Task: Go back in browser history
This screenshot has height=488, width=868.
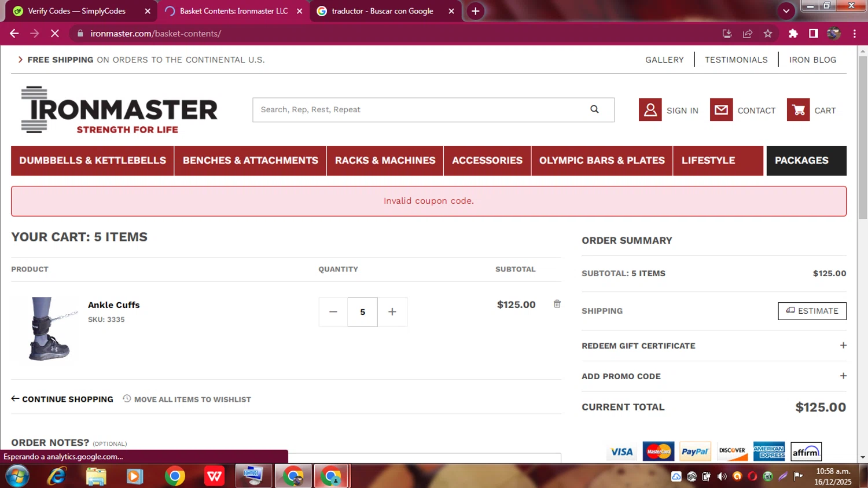Action: click(x=14, y=34)
